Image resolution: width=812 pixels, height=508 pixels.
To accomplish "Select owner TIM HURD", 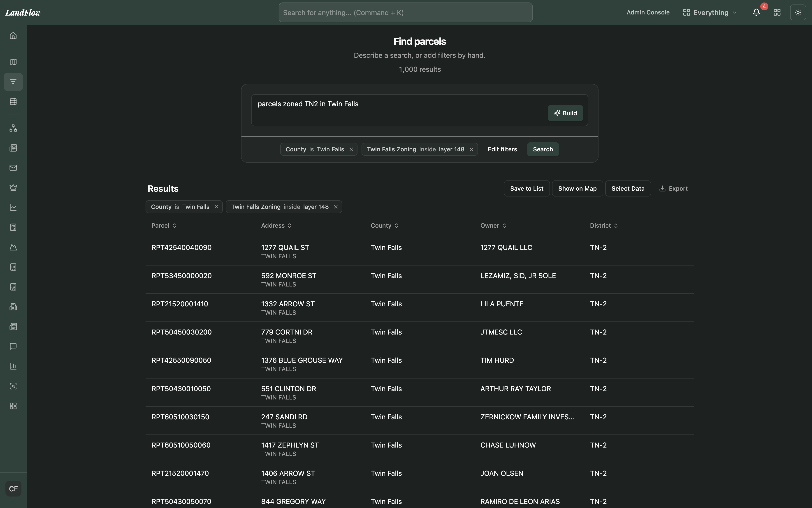I will (x=497, y=360).
